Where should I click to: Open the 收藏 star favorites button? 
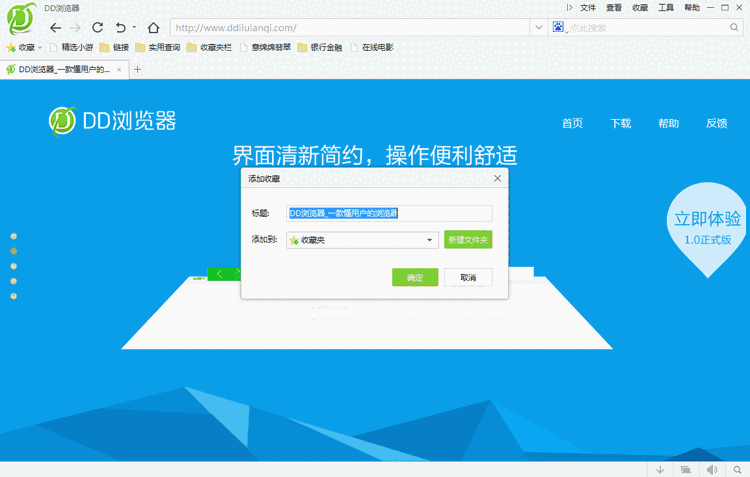23,47
